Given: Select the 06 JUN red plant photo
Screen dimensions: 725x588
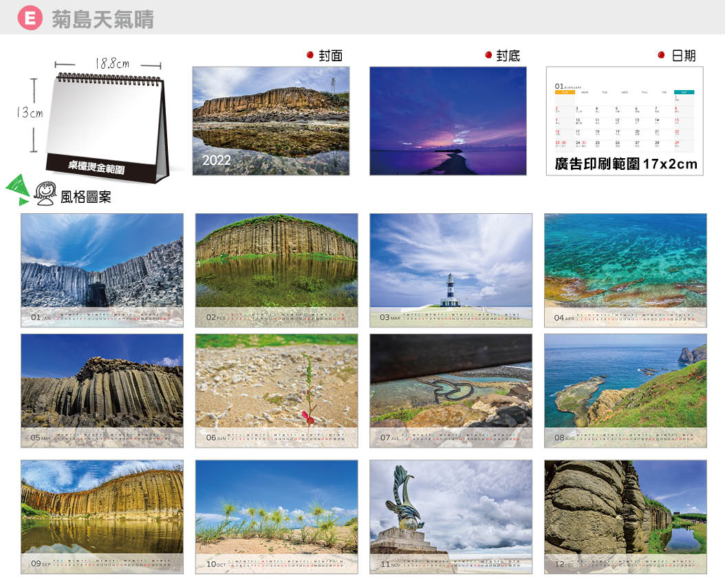Looking at the screenshot, I should tap(276, 385).
